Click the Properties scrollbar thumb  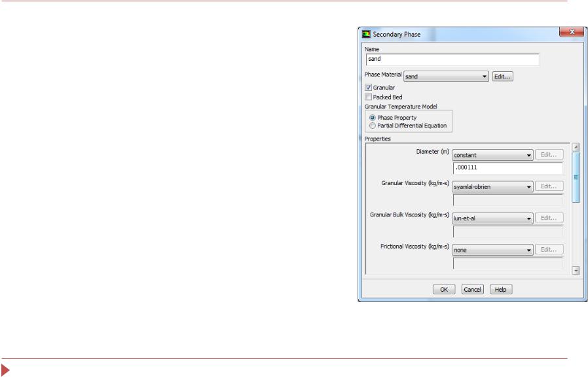576,177
